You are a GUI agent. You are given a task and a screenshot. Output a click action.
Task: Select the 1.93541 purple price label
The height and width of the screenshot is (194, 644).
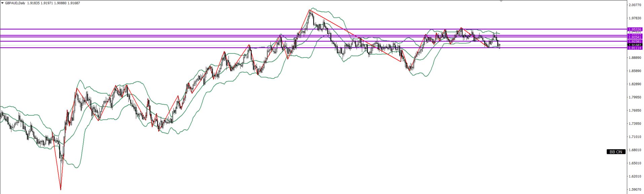coord(635,37)
